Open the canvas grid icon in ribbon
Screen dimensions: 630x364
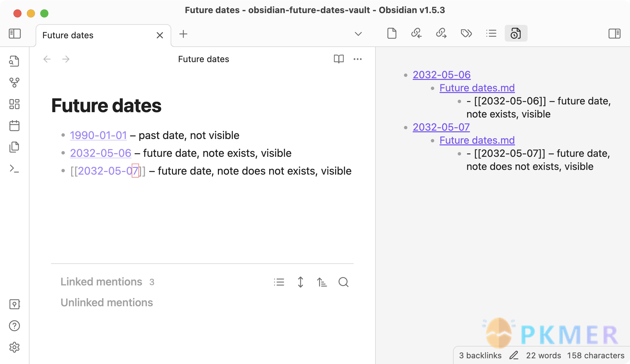click(14, 104)
